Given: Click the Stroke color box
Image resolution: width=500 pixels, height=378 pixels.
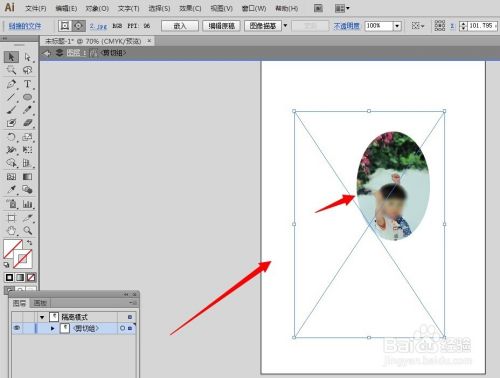Looking at the screenshot, I should pos(24,260).
